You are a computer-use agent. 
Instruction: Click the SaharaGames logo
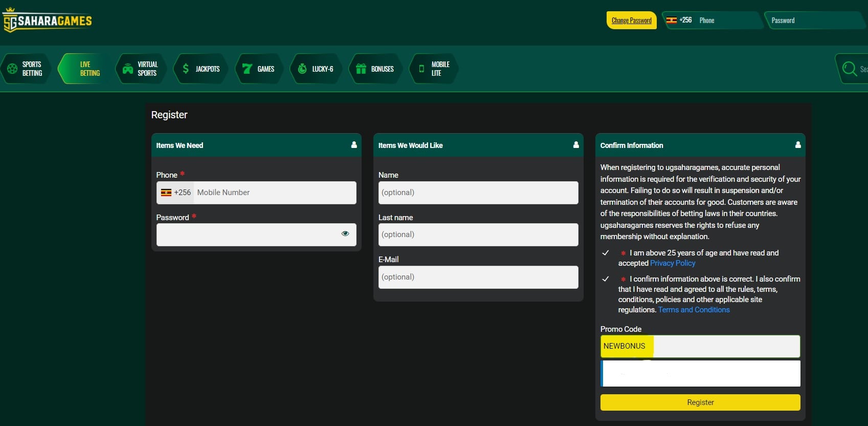pos(47,20)
